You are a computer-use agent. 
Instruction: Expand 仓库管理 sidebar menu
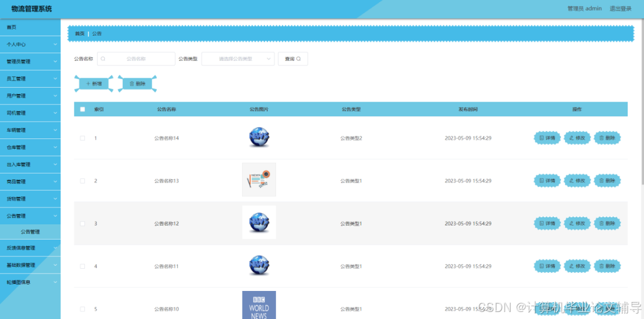pos(30,147)
